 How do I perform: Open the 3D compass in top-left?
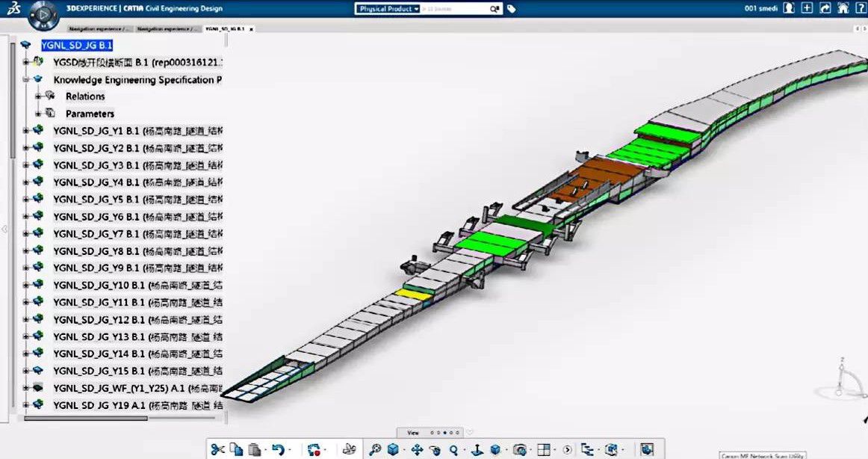point(43,14)
